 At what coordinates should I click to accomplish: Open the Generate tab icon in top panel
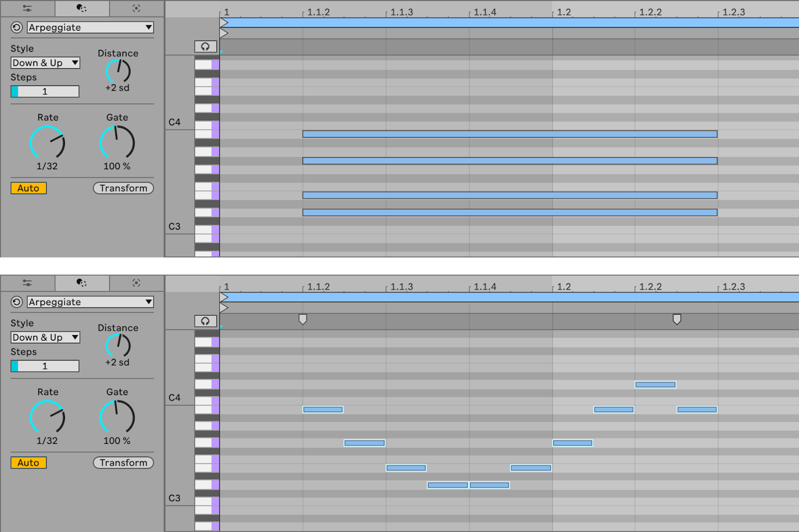(136, 8)
